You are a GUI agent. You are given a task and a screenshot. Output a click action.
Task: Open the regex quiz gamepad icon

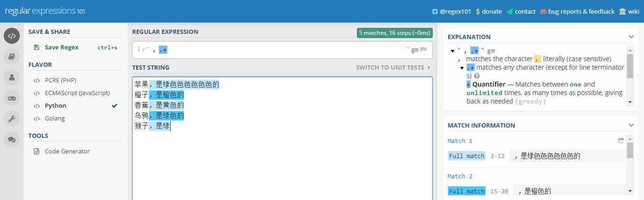click(12, 98)
